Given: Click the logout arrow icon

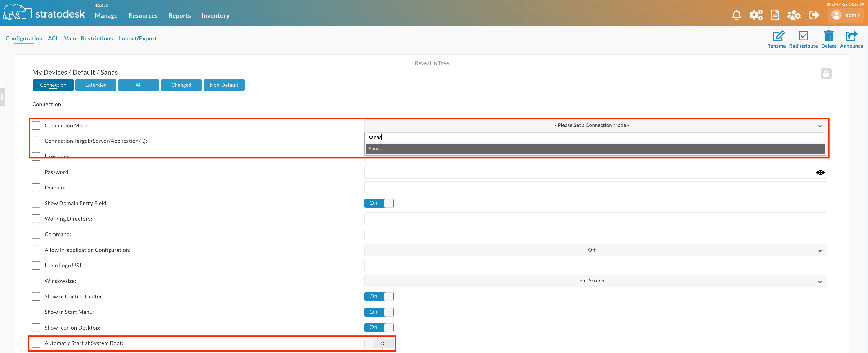Looking at the screenshot, I should coord(814,15).
